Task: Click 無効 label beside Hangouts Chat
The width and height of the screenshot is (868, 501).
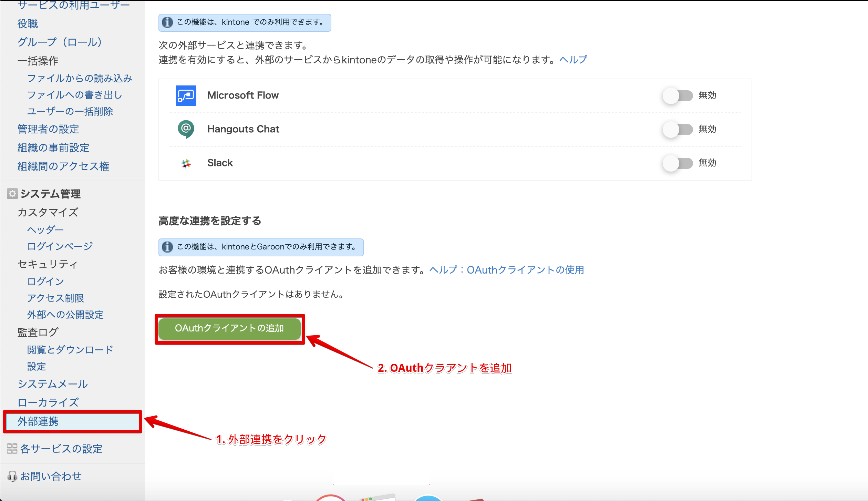Action: click(x=707, y=129)
